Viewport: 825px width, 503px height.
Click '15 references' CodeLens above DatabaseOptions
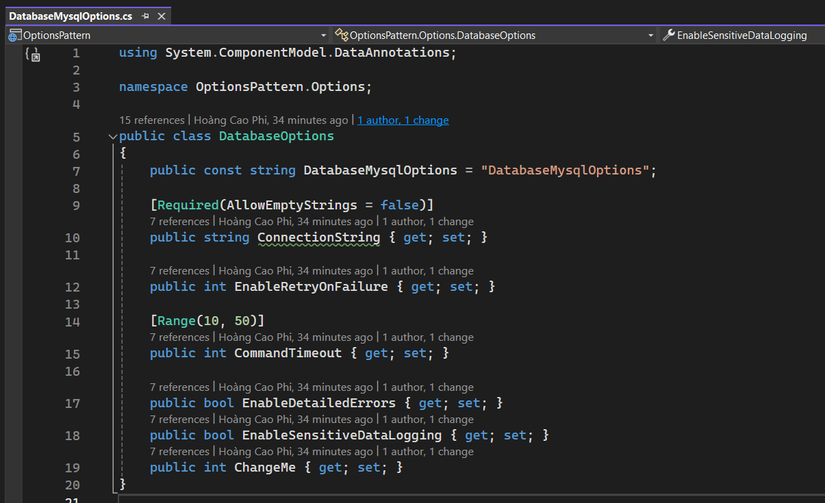[x=152, y=120]
